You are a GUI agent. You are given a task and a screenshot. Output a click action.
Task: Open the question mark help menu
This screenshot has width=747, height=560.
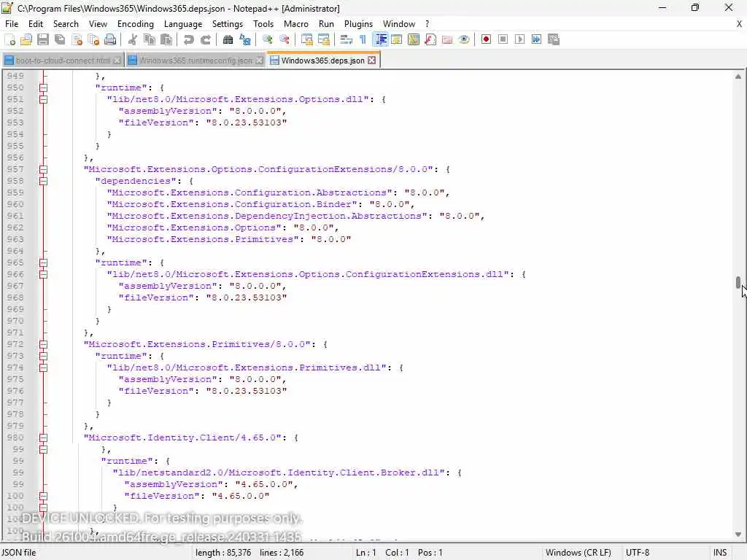coord(427,24)
